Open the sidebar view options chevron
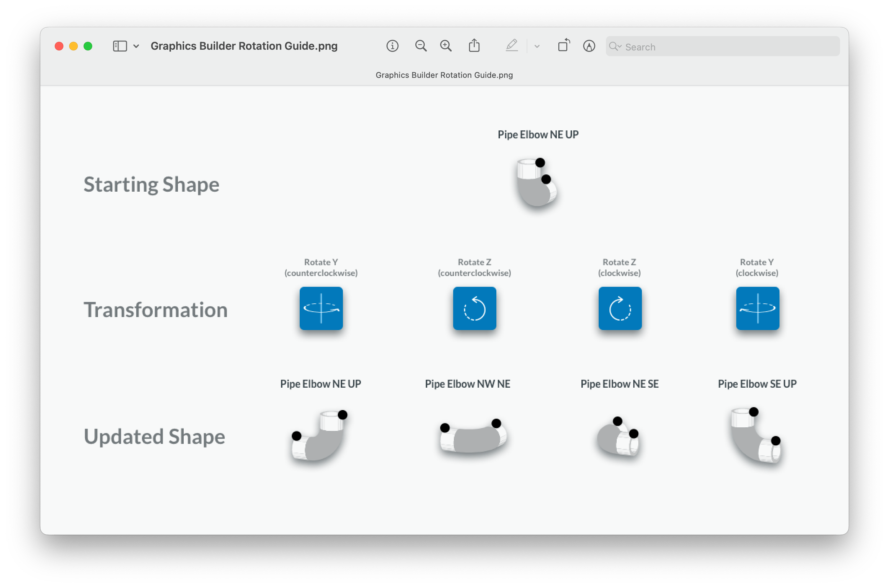Image resolution: width=889 pixels, height=588 pixels. [137, 46]
